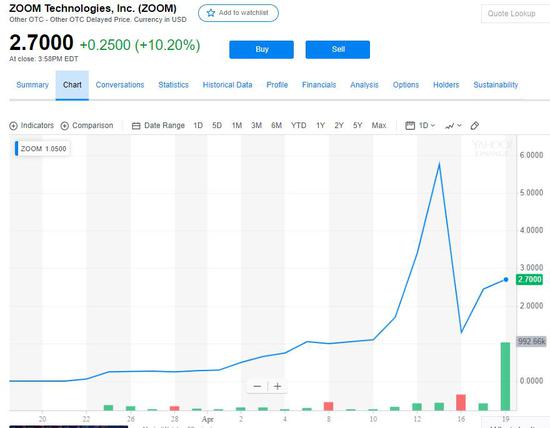The image size is (550, 428).
Task: Click the star icon in Add to watchlist
Action: [x=210, y=13]
